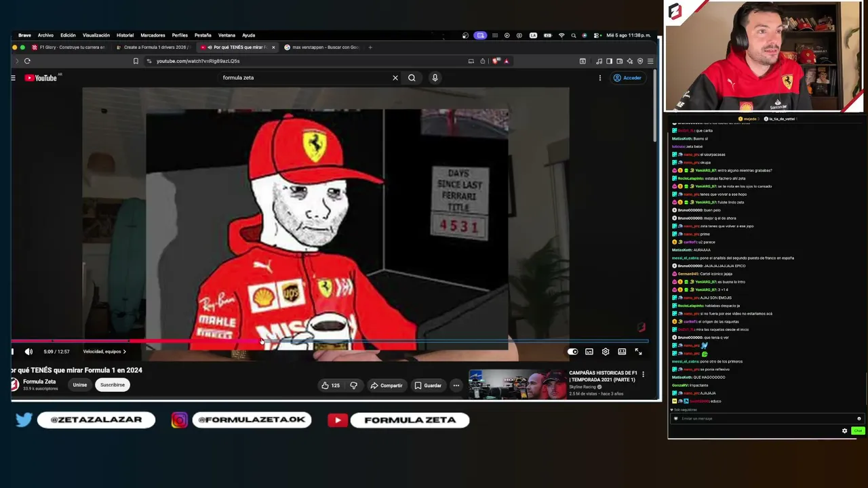Open the Historial menu

pos(125,35)
